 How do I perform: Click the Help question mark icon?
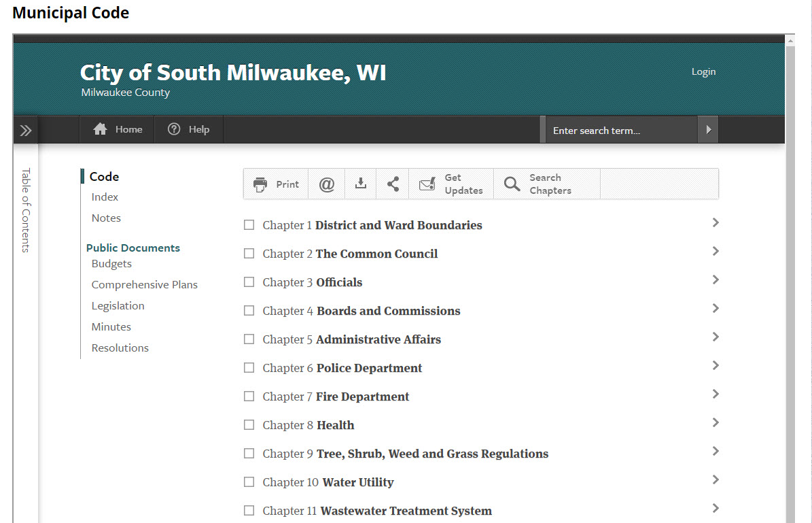click(174, 129)
